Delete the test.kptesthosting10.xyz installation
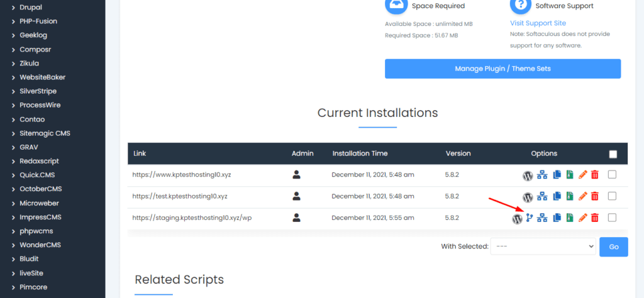 (595, 196)
